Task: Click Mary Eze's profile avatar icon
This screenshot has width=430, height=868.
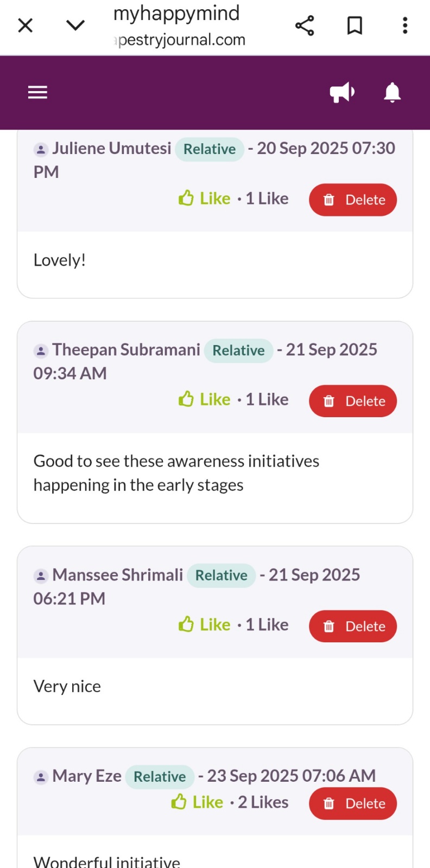Action: coord(41,777)
